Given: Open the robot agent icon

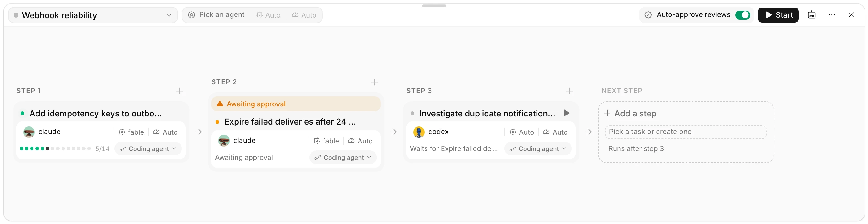Looking at the screenshot, I should [811, 15].
